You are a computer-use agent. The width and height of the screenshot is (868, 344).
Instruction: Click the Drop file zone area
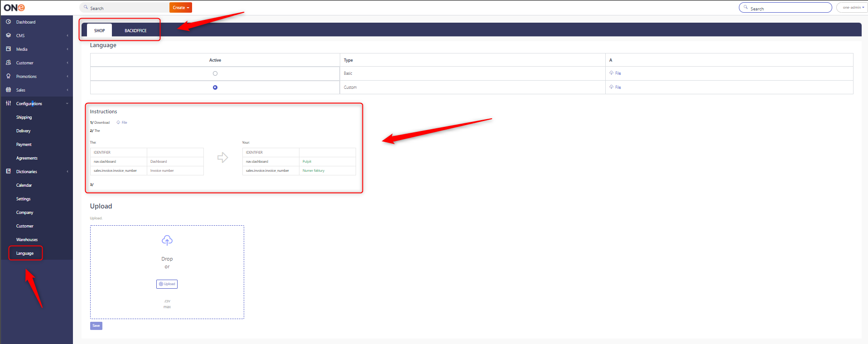click(x=167, y=272)
